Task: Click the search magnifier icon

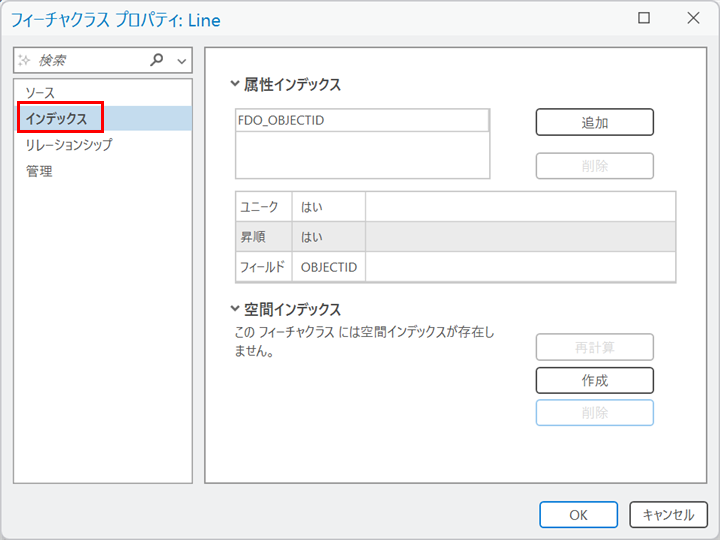Action: (156, 60)
